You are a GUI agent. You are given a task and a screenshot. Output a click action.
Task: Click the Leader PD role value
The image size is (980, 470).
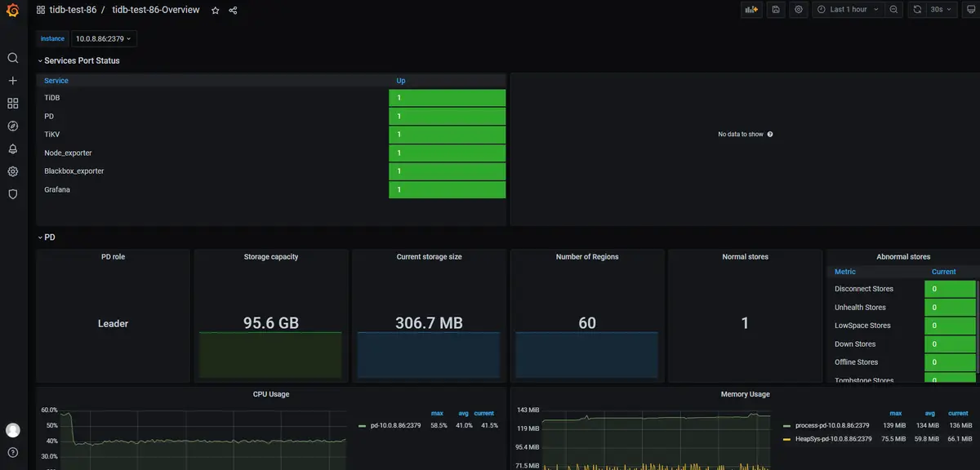[113, 324]
